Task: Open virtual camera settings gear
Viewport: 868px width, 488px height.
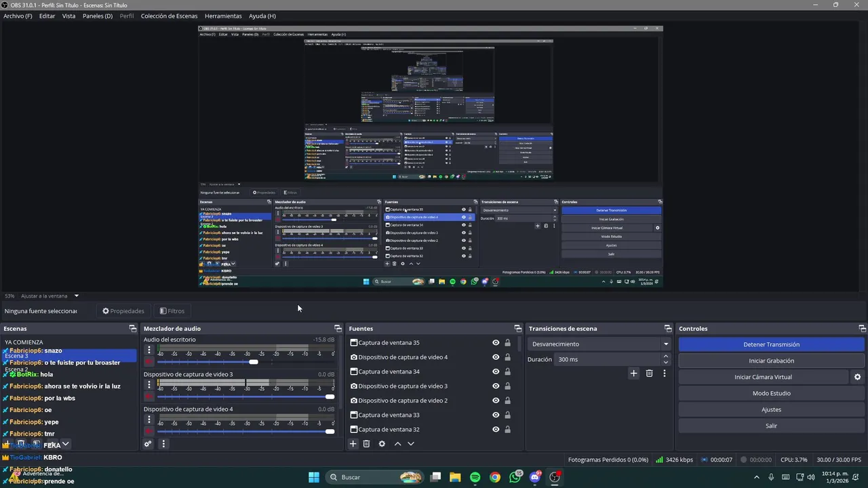Action: (x=857, y=377)
